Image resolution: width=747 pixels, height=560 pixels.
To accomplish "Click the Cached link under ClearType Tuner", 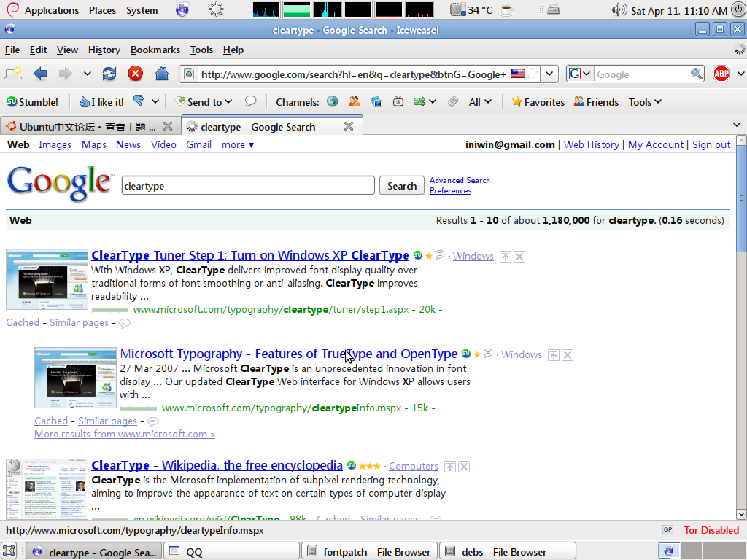I will point(23,322).
